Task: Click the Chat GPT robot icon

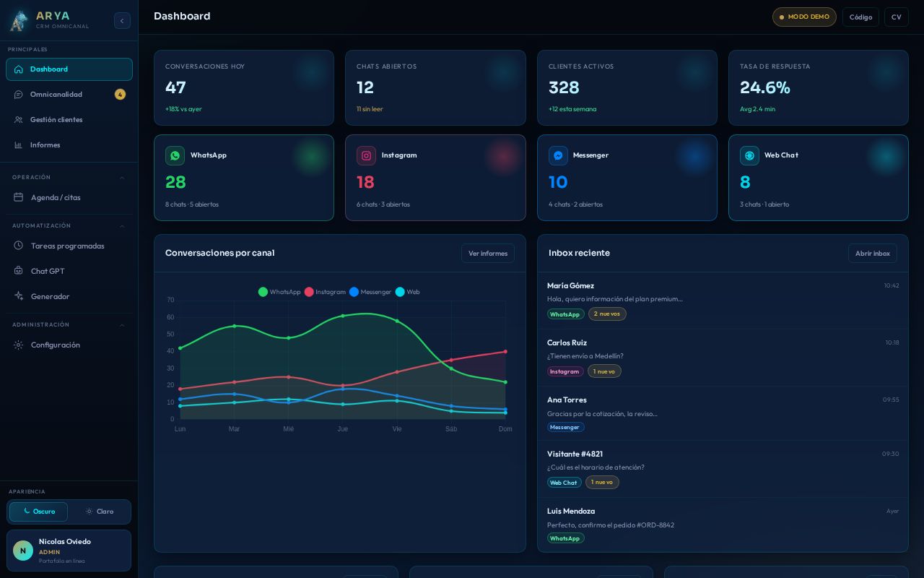Action: [19, 271]
